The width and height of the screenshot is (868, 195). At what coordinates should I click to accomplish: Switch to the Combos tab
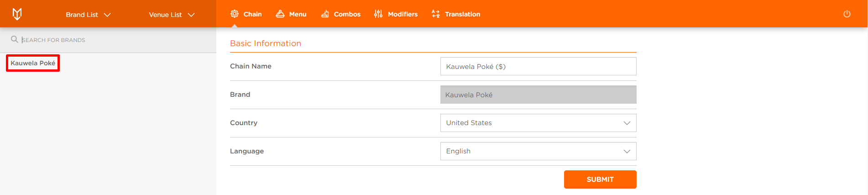pos(340,14)
